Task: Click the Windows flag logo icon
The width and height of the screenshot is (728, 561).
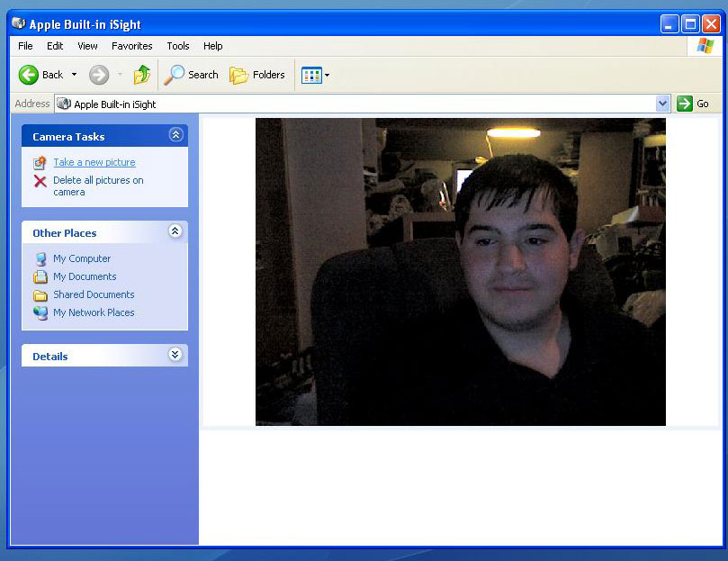Action: 706,46
